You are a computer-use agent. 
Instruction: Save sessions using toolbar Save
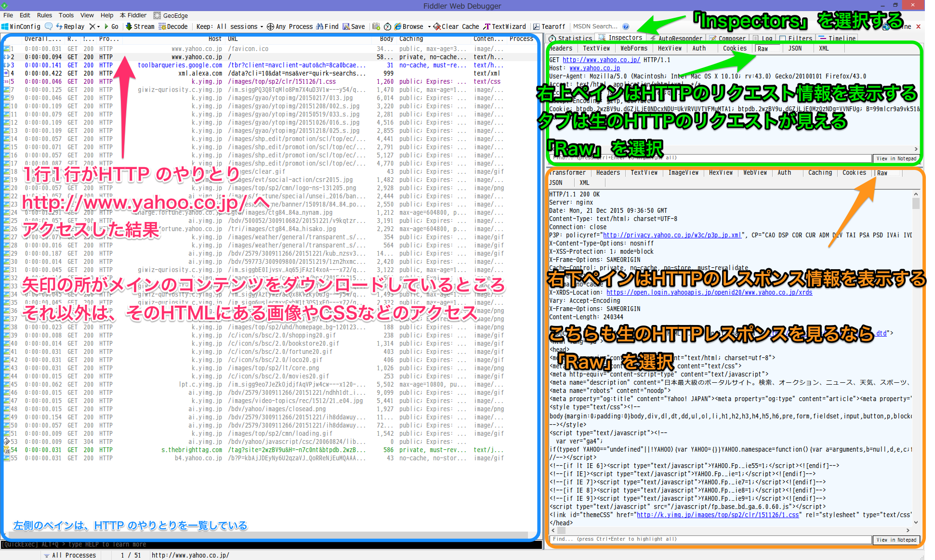click(x=354, y=26)
